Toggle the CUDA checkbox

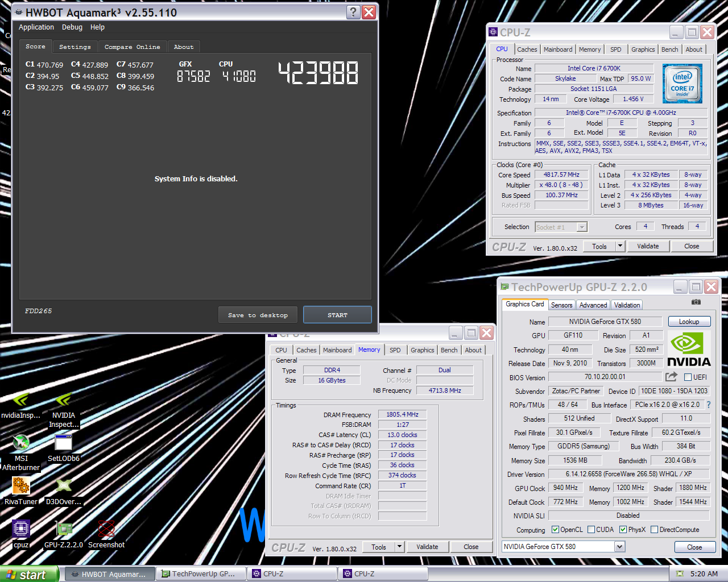(x=591, y=530)
